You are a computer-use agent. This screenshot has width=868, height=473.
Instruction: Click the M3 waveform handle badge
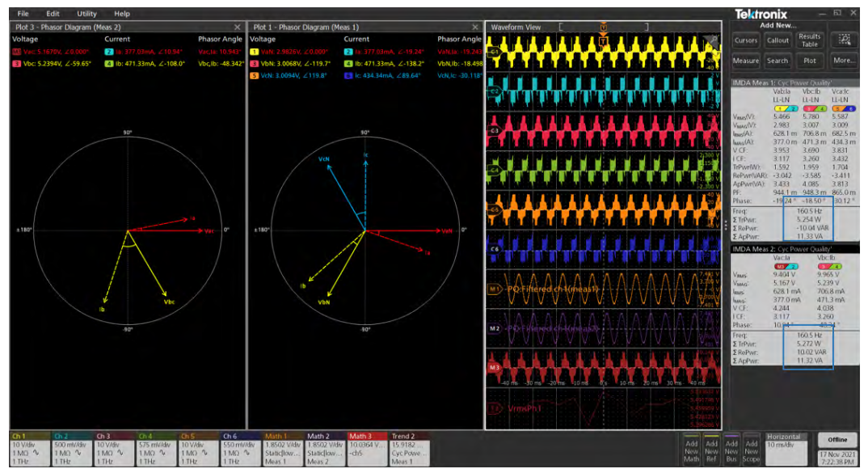coord(493,367)
